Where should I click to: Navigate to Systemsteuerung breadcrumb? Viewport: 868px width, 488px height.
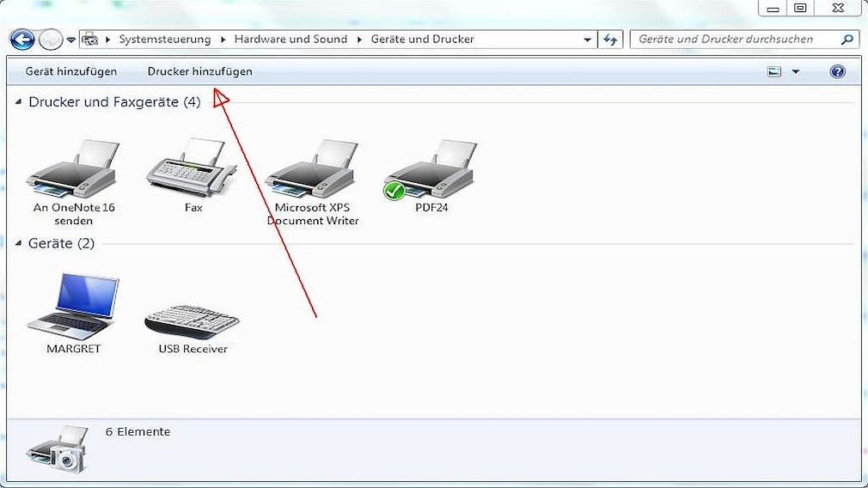tap(164, 40)
